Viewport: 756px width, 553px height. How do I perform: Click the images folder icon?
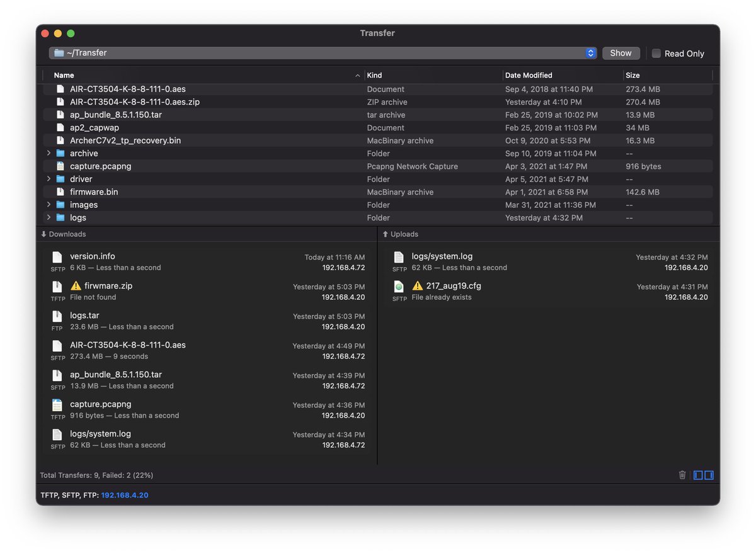pyautogui.click(x=60, y=205)
